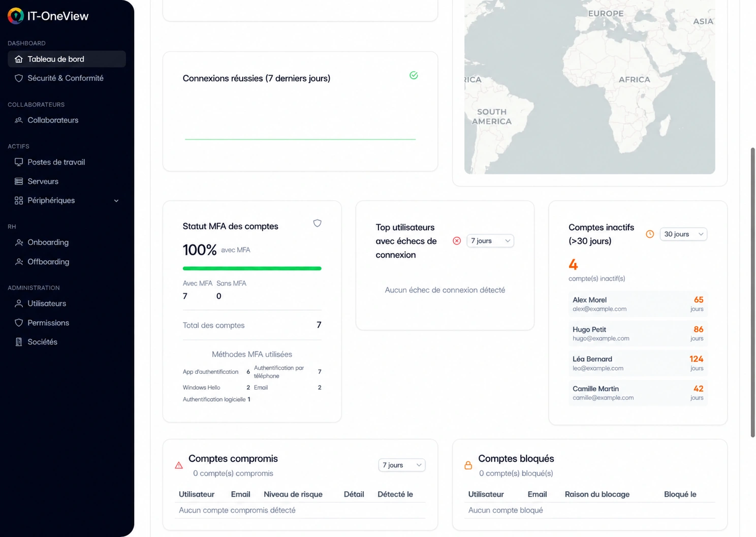Select Hugo Petit inactive account row
This screenshot has height=537, width=756.
coord(638,333)
